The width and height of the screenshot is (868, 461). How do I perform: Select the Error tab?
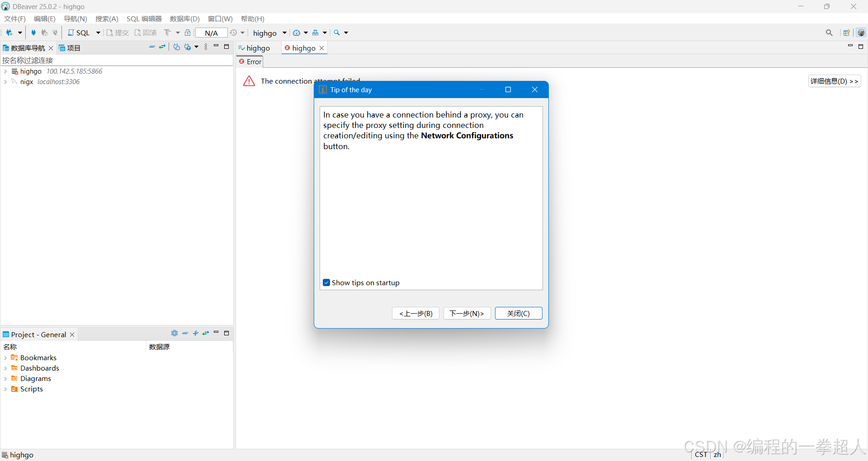tap(250, 61)
